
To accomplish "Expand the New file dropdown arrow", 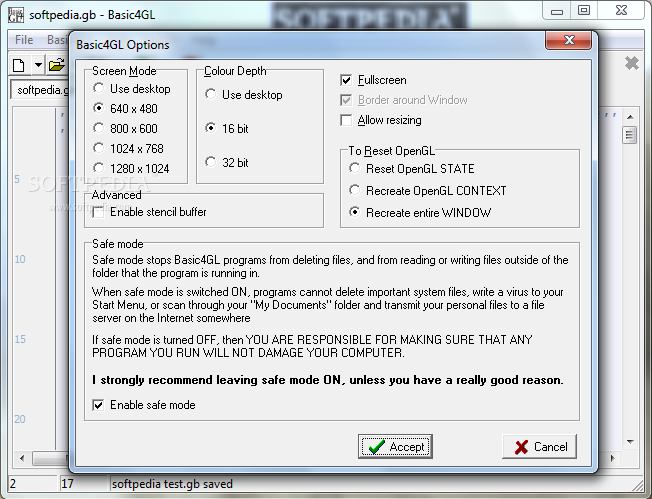I will click(x=38, y=65).
